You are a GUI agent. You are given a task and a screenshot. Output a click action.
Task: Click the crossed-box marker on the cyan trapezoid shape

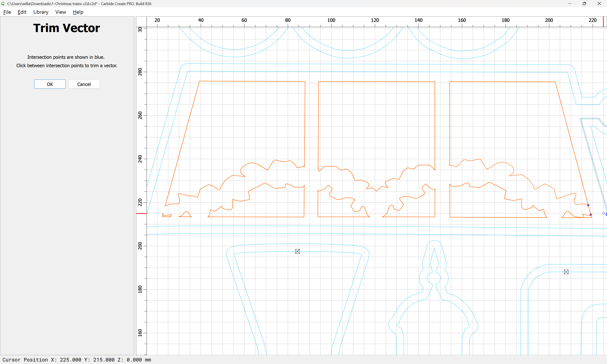pyautogui.click(x=297, y=252)
